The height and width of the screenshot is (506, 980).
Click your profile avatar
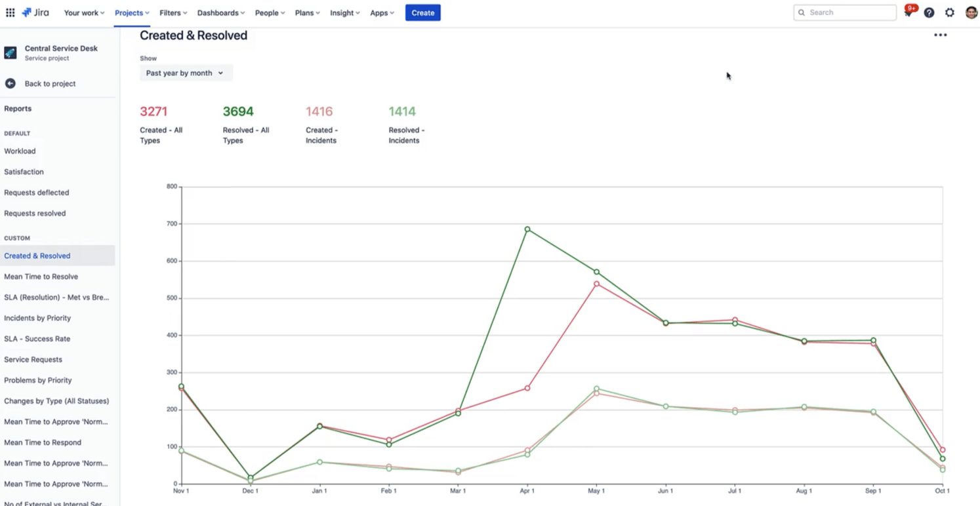[971, 12]
